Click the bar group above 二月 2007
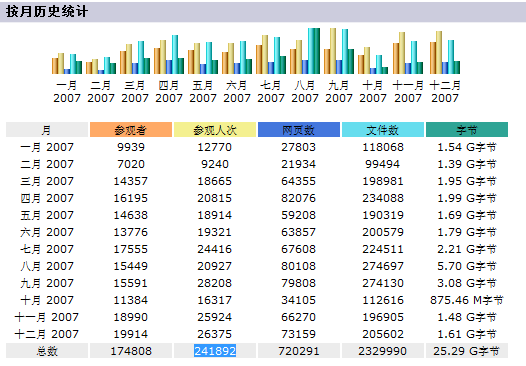526x366 pixels. pyautogui.click(x=101, y=65)
